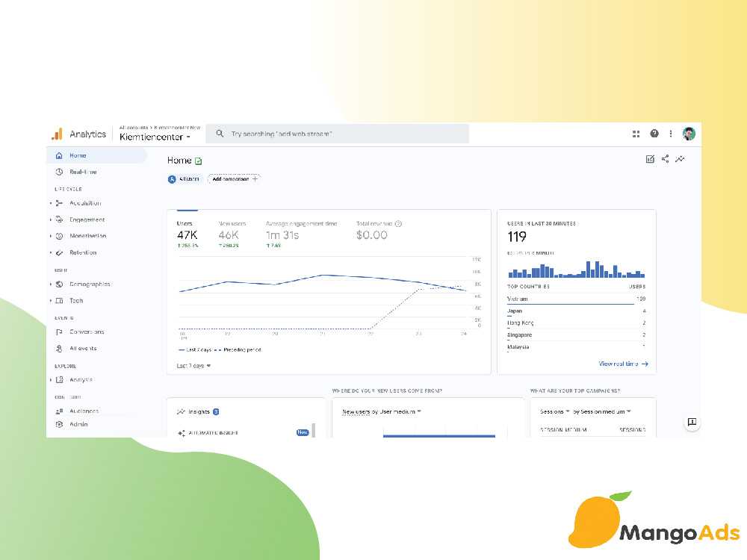Click the Admin gear icon

(59, 424)
